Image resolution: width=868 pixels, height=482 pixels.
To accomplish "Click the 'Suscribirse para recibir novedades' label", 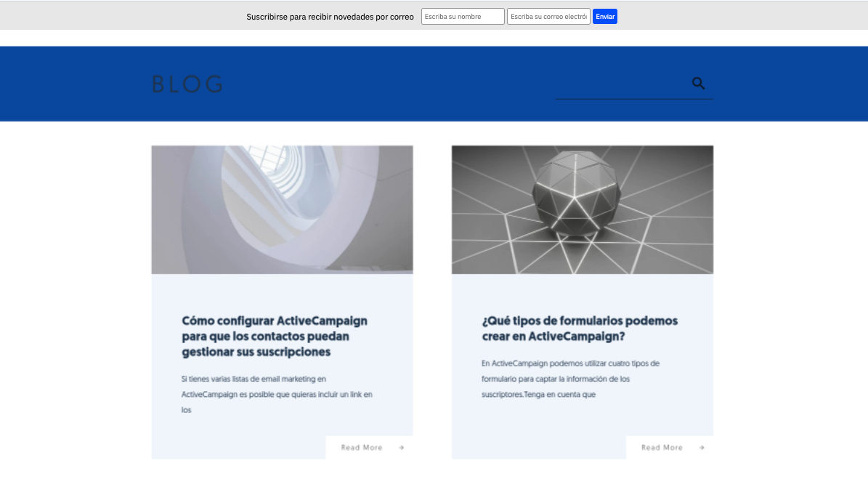I will click(330, 17).
